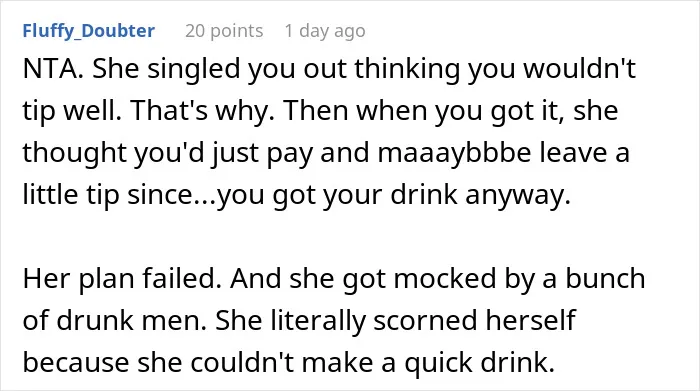
Task: Click the word anyway in the comment
Action: coord(517,195)
